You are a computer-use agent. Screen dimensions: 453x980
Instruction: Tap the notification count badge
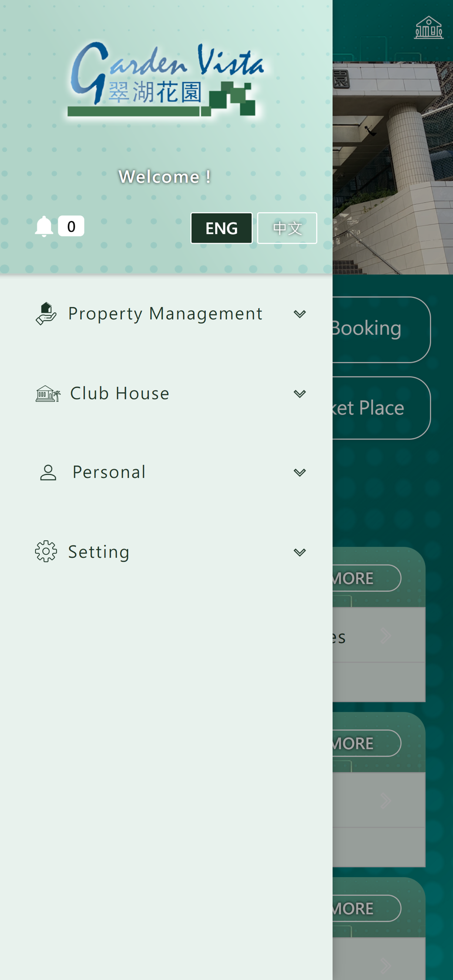coord(71,226)
